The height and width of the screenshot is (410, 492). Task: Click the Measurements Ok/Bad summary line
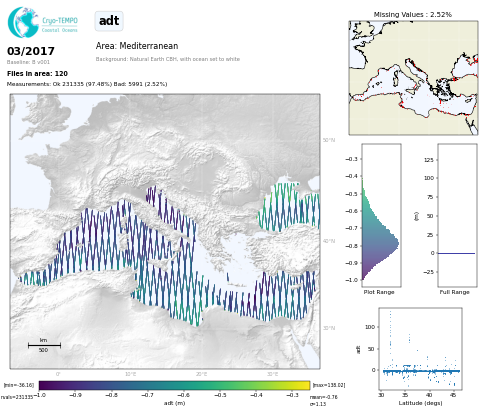(87, 84)
